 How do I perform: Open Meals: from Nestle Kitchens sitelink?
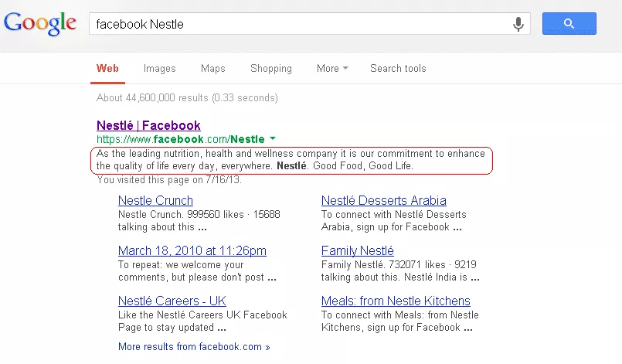pos(396,301)
